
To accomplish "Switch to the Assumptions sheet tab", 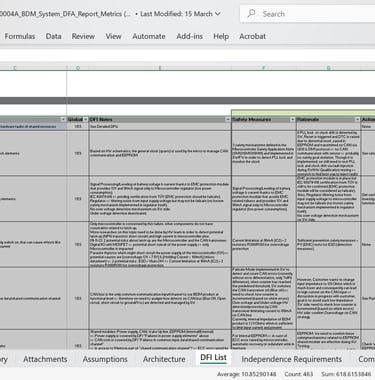I will [x=105, y=359].
